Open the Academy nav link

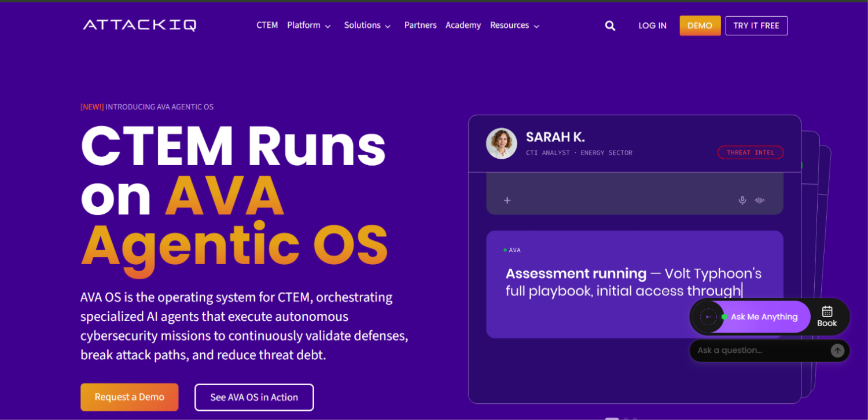pyautogui.click(x=463, y=25)
